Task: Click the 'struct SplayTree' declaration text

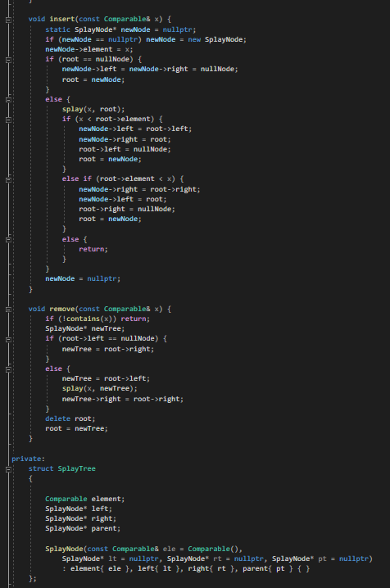Action: coord(62,468)
